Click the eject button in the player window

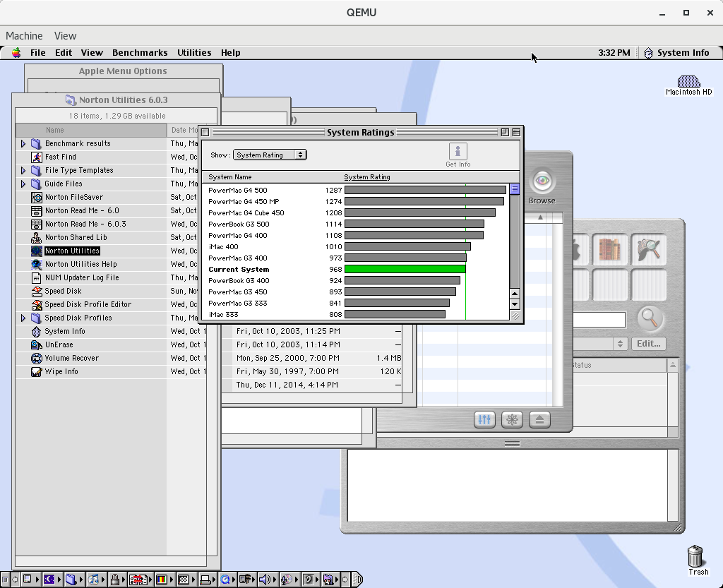(x=539, y=420)
